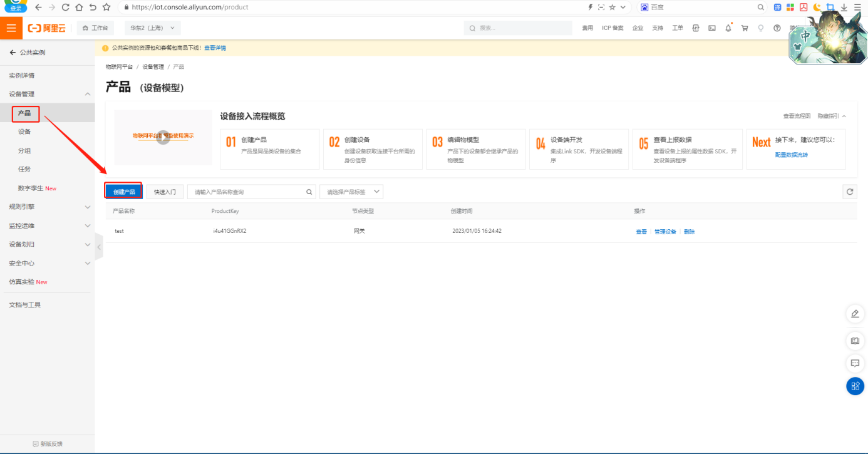Image resolution: width=868 pixels, height=454 pixels.
Task: Select 设备 in sidebar
Action: point(24,132)
